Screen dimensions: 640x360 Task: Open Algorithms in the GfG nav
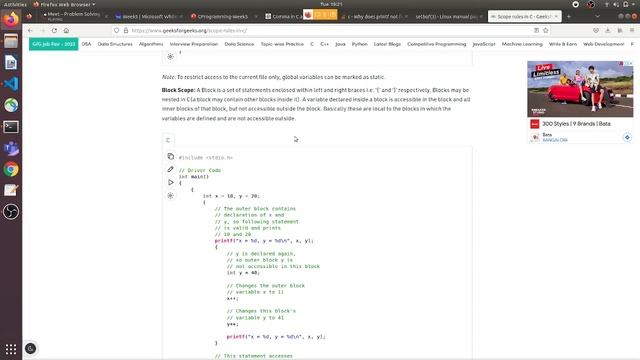coord(151,44)
